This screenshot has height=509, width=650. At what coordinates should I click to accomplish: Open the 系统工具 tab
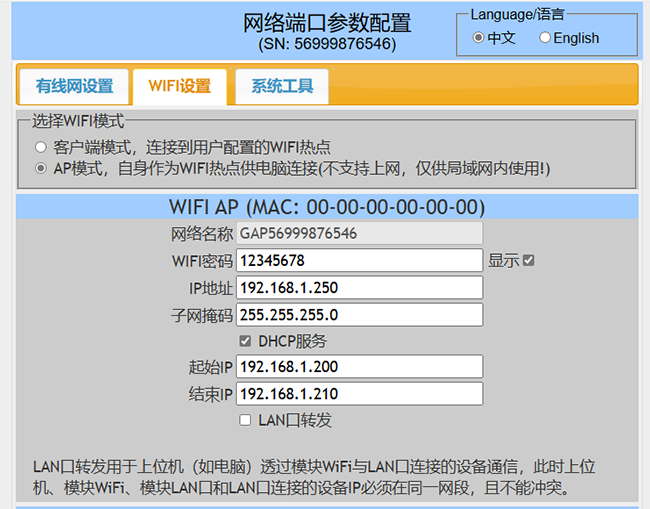tap(282, 86)
